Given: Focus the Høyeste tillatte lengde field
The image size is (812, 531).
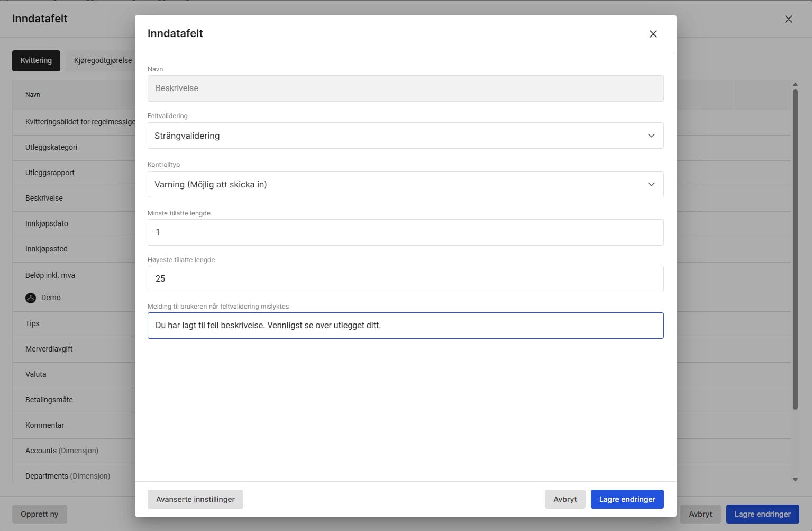Looking at the screenshot, I should coord(405,279).
